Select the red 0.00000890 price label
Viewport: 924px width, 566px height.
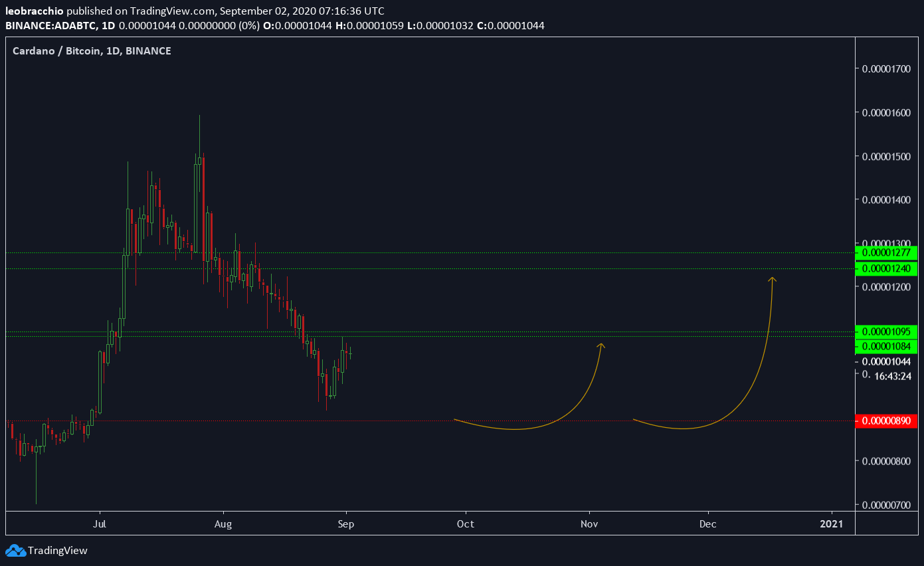[x=887, y=421]
